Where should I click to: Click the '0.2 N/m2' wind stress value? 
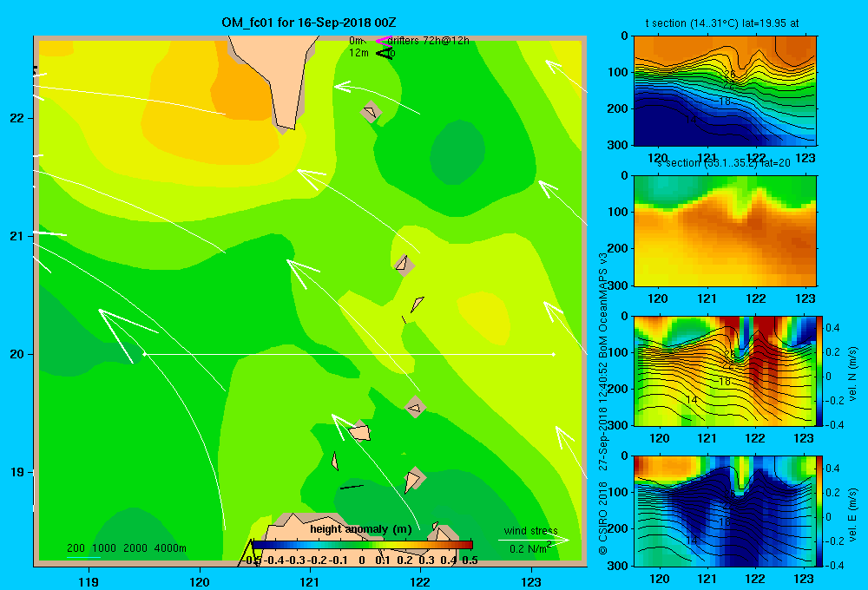529,548
